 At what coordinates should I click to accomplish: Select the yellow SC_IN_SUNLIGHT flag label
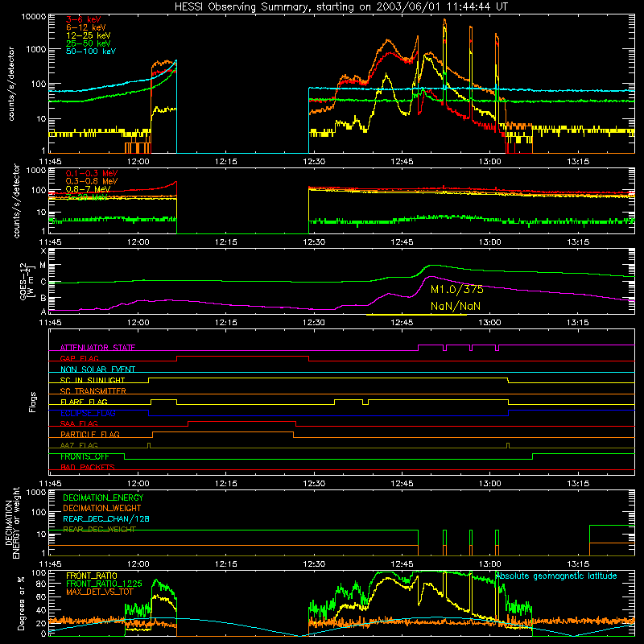(93, 380)
